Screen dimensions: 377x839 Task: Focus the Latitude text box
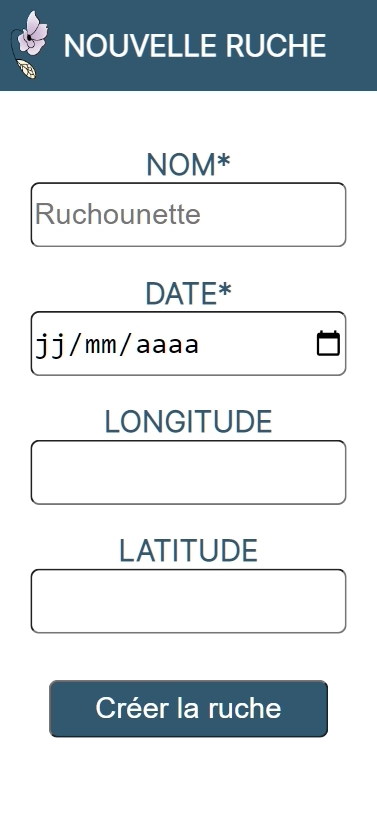188,601
